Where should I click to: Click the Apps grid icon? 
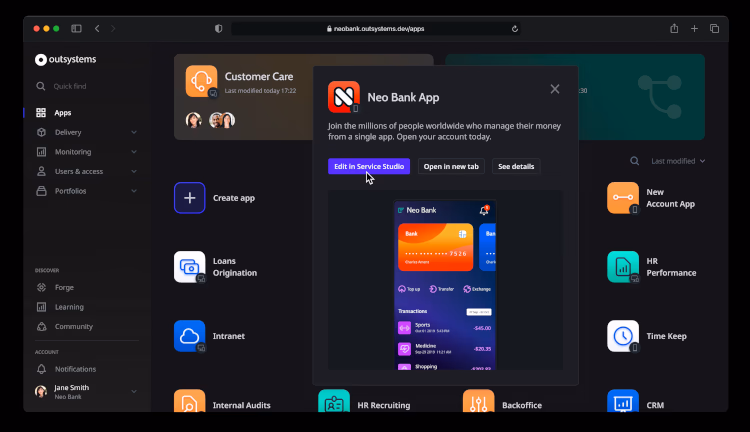[41, 113]
